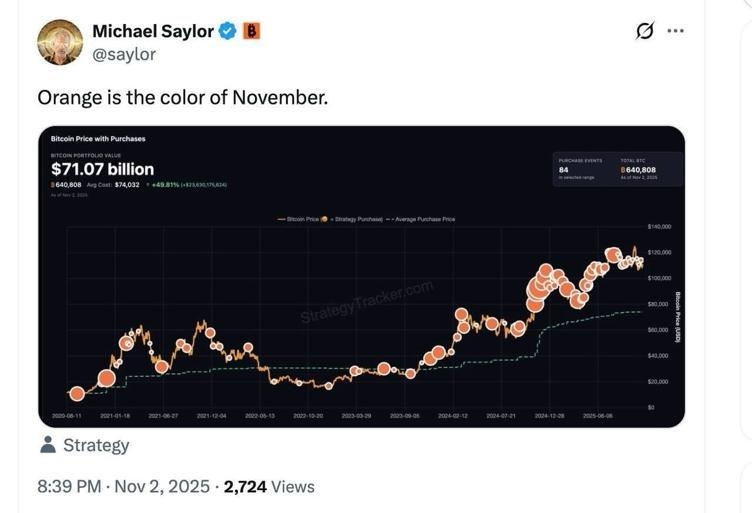Open the three-dot more options menu

coord(676,31)
